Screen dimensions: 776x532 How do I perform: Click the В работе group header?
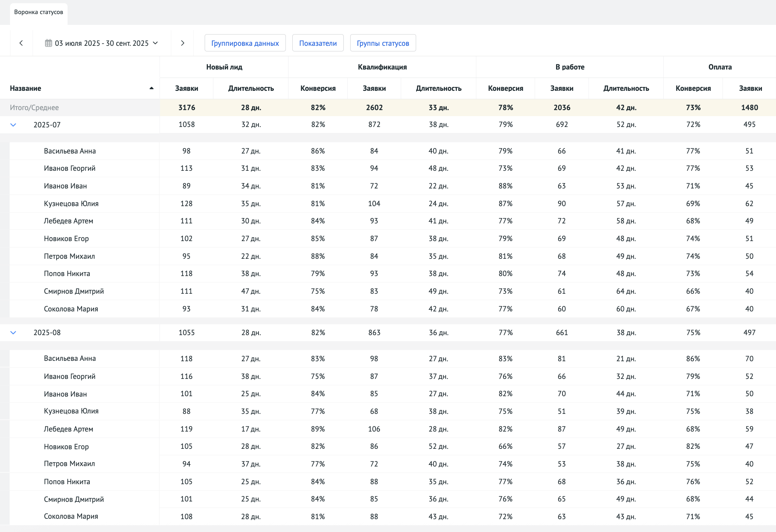coord(570,67)
